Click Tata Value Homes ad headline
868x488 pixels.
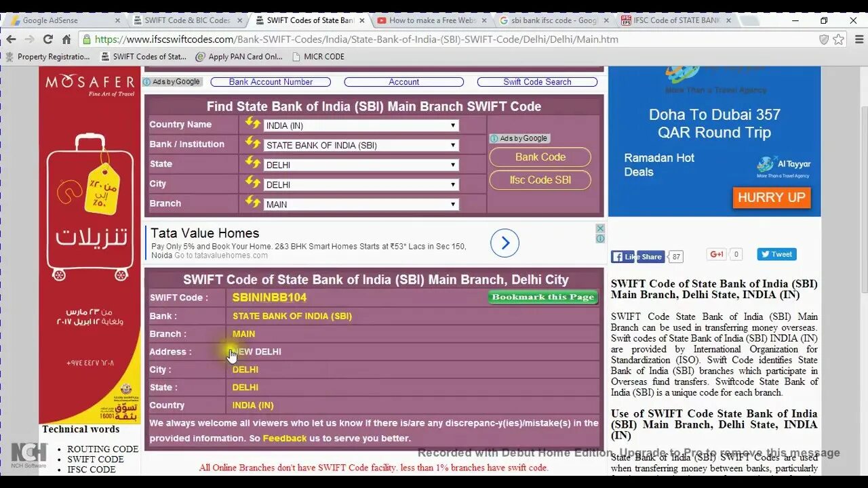click(x=205, y=233)
